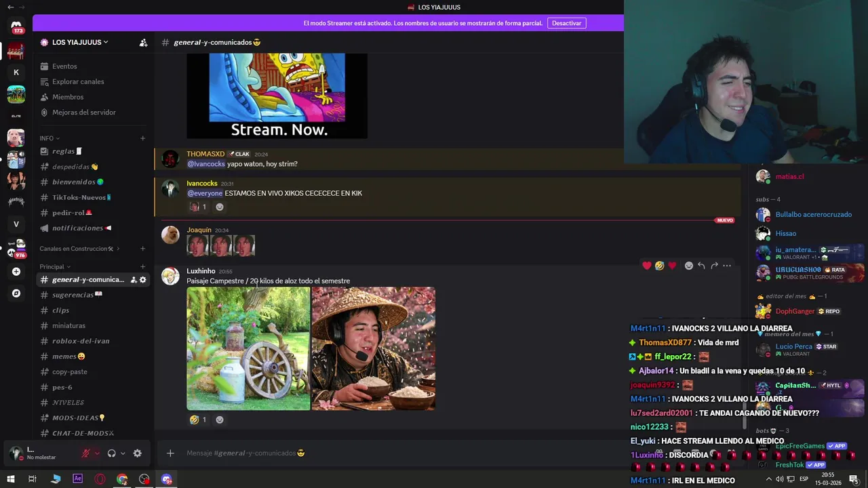Open the Stream. Now. SpongeBob meme image
Viewport: 868px width, 488px height.
(277, 96)
